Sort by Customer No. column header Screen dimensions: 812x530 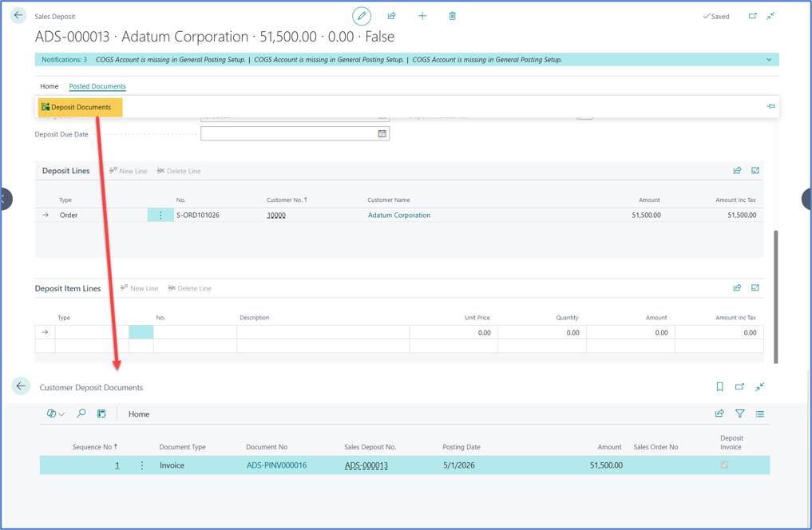pyautogui.click(x=287, y=200)
